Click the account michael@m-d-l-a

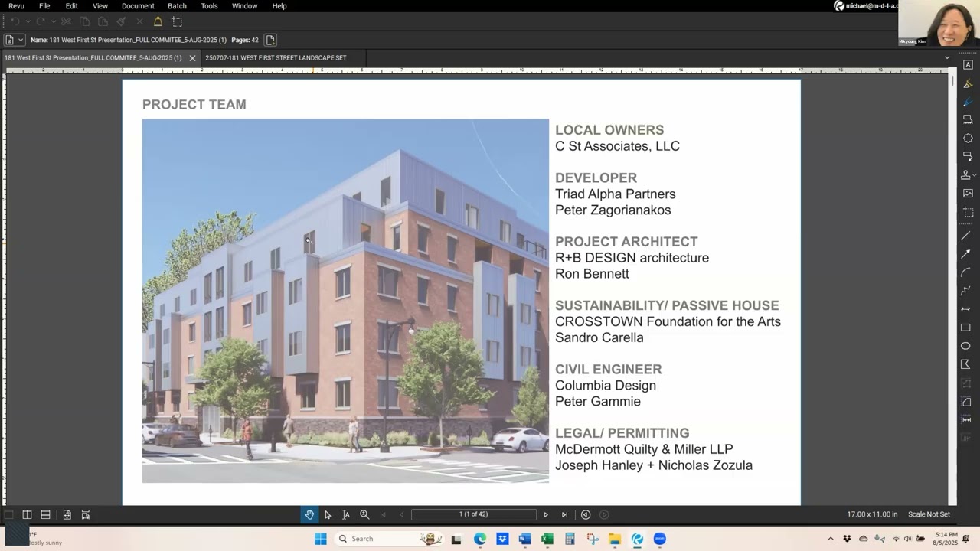pyautogui.click(x=865, y=6)
